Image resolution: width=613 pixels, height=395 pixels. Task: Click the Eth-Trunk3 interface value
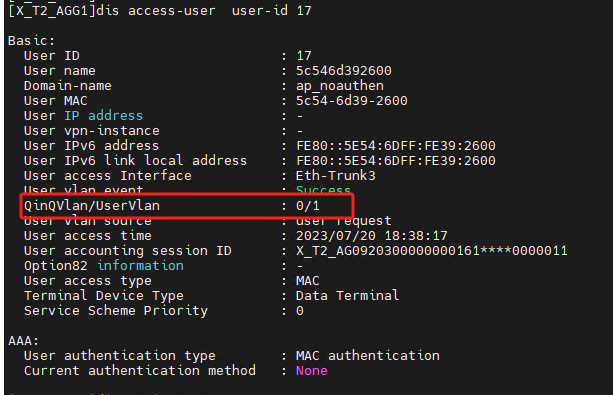tap(336, 176)
